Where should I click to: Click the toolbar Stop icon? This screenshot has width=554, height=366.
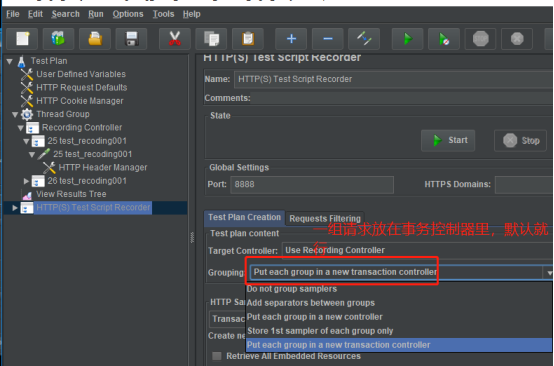coord(481,39)
